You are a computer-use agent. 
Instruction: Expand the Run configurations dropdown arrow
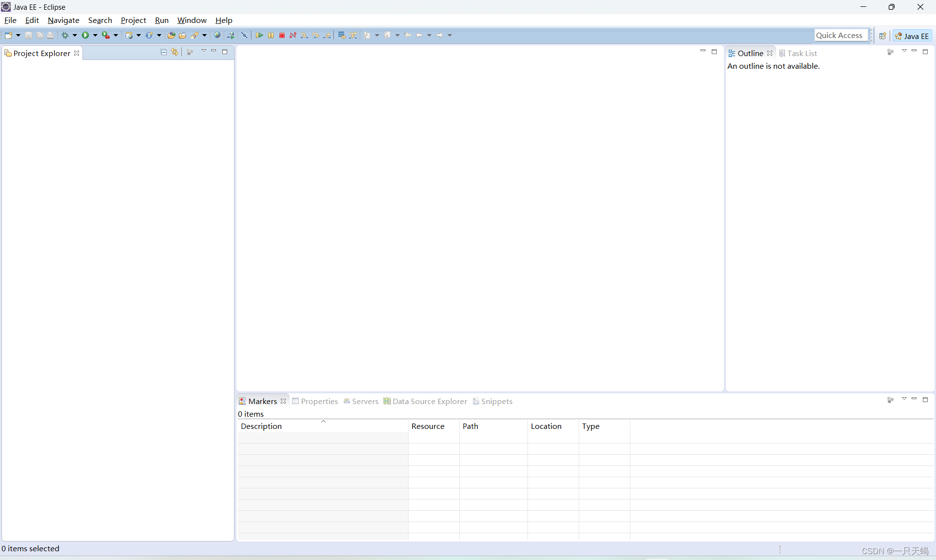pos(95,35)
